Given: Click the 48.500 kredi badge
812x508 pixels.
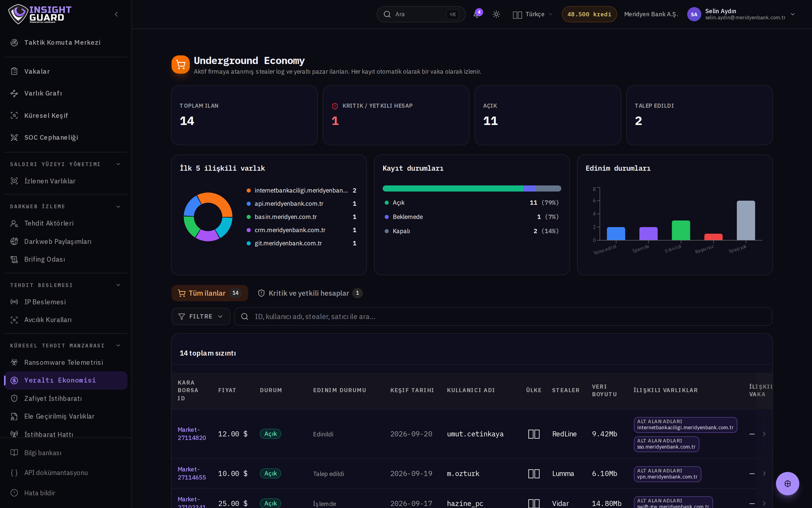Looking at the screenshot, I should 589,14.
